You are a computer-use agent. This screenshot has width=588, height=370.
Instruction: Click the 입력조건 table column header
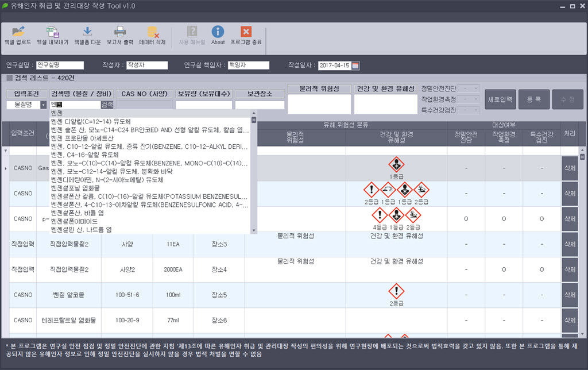[22, 134]
